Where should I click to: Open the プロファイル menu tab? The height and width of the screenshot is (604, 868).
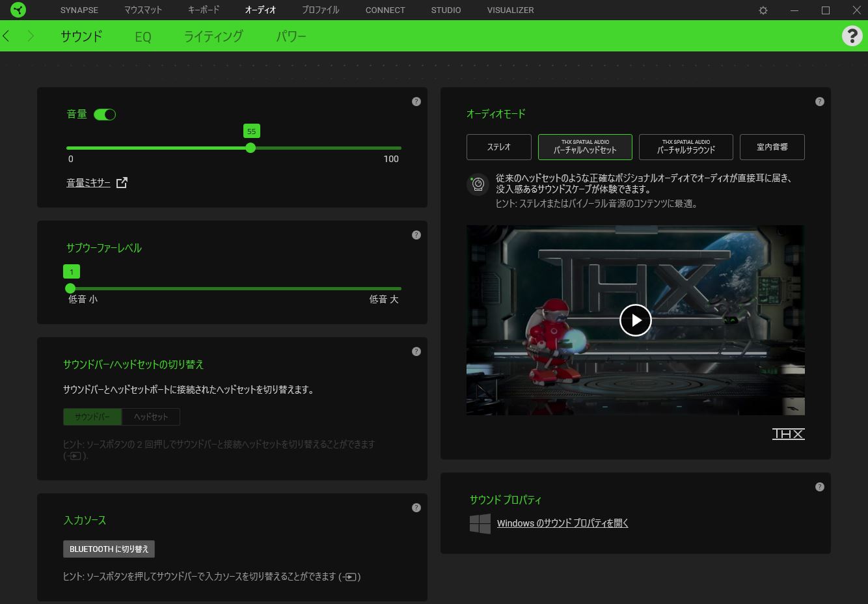321,10
